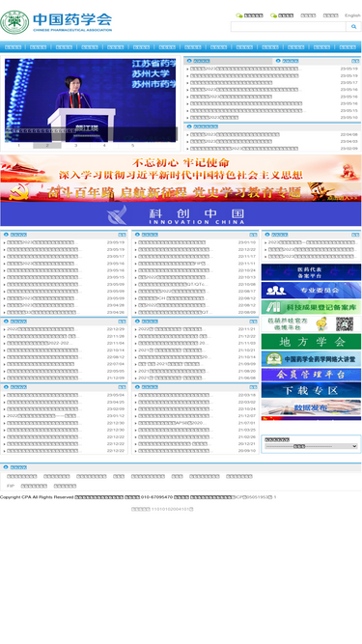This screenshot has width=362, height=644.
Task: Switch to slide 2 of the carousel
Action: [x=47, y=146]
